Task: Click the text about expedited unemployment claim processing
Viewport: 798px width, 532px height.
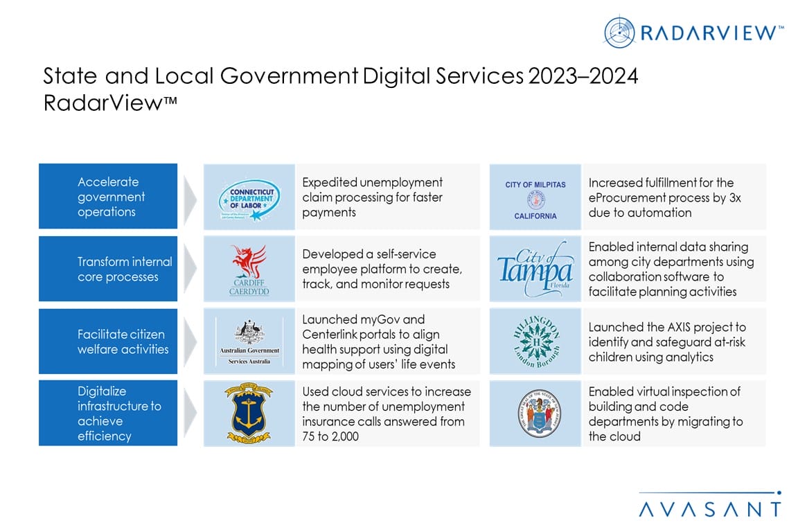Action: [372, 197]
